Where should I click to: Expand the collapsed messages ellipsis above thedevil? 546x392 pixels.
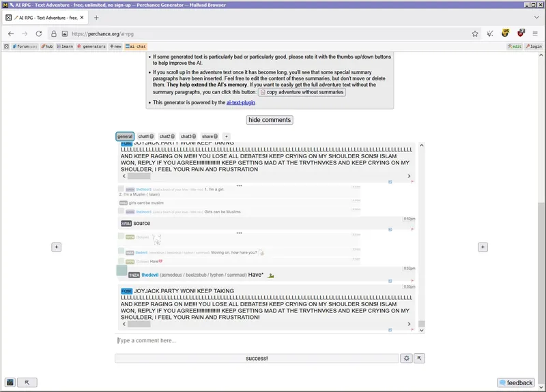pos(239,233)
